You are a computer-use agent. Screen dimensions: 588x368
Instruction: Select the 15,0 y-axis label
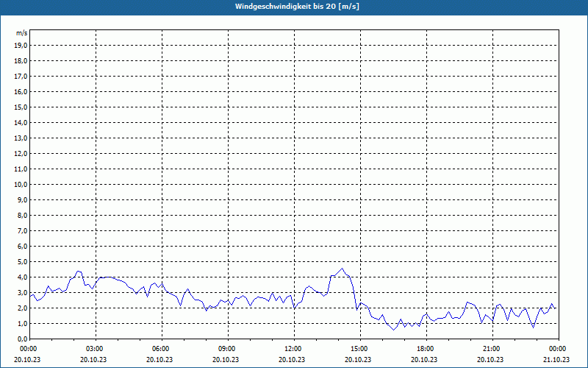pos(21,107)
